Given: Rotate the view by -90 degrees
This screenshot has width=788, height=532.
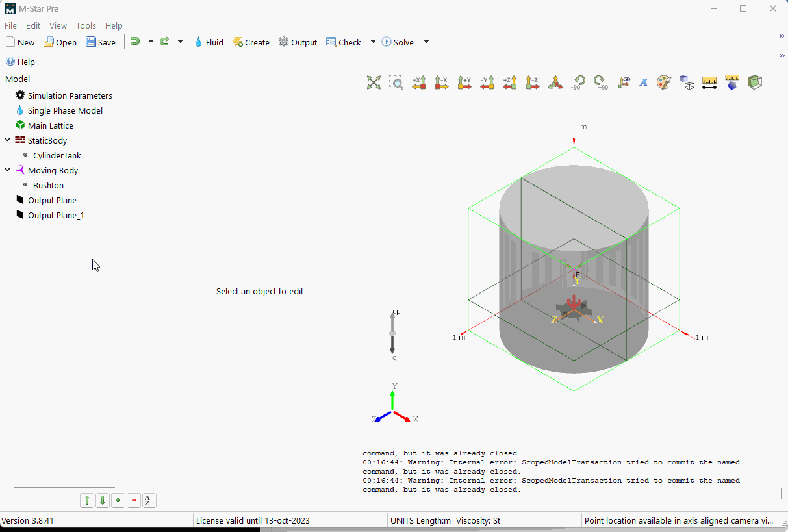Looking at the screenshot, I should click(578, 82).
